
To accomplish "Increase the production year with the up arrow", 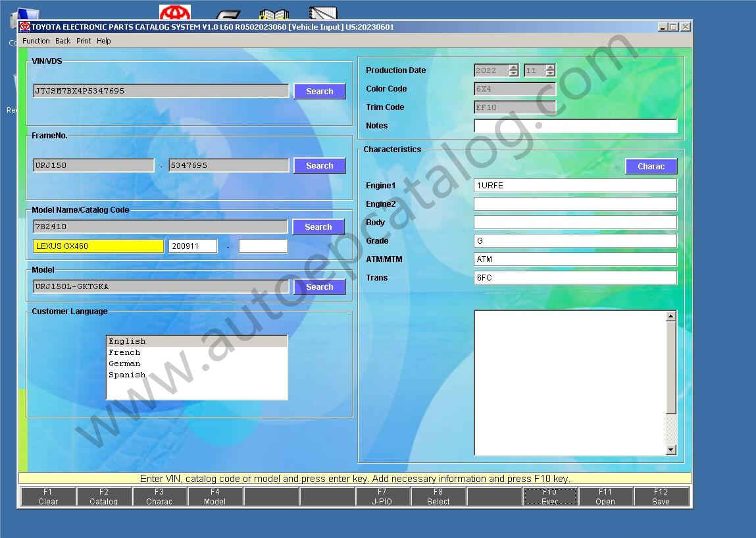I will tap(513, 67).
